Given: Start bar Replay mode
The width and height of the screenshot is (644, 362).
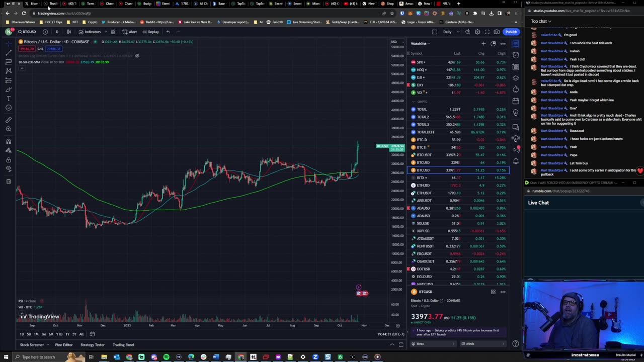Looking at the screenshot, I should point(150,32).
